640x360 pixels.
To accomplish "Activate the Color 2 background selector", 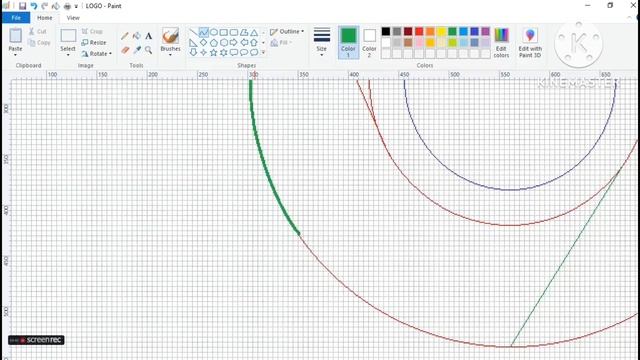I will 369,42.
